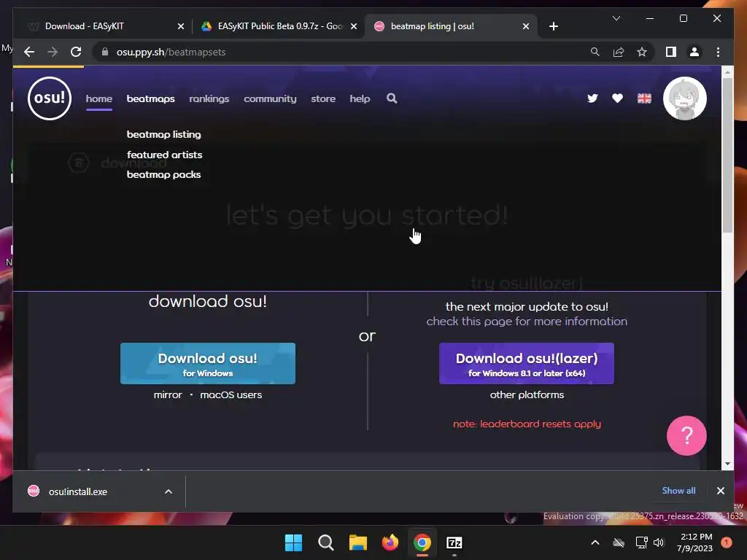Open the community nav menu
This screenshot has width=747, height=560.
click(270, 98)
